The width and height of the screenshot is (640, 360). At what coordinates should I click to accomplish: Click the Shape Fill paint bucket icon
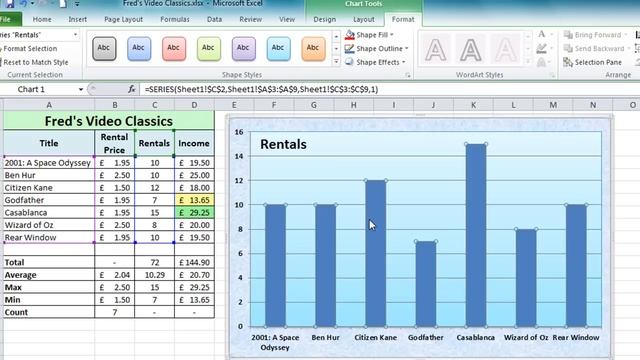coord(349,35)
